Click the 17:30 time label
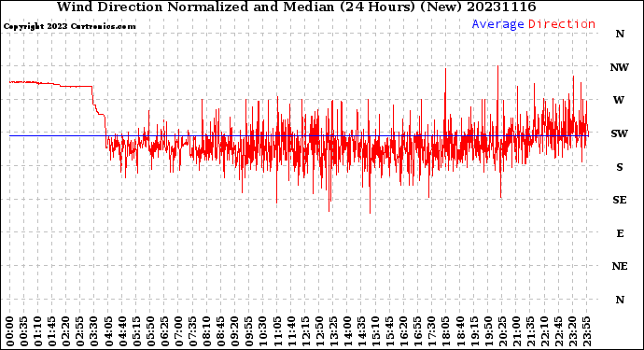Image resolution: width=644 pixels, height=350 pixels. 431,331
